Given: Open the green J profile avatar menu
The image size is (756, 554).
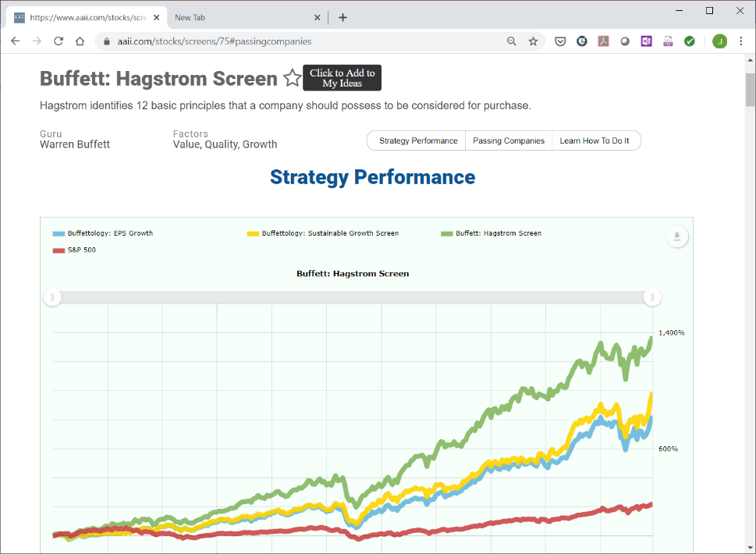Looking at the screenshot, I should coord(720,41).
